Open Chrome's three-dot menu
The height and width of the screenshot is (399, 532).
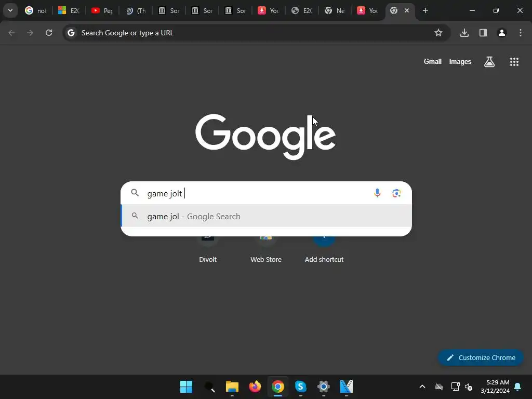click(521, 33)
